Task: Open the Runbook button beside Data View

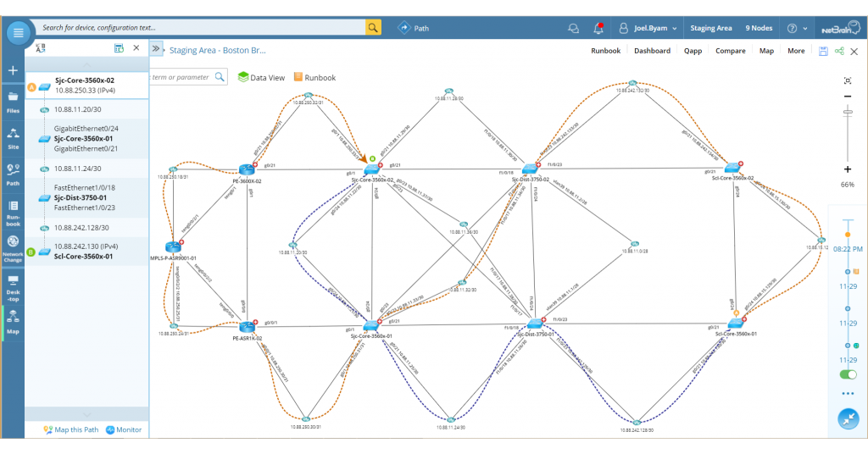Action: point(314,77)
